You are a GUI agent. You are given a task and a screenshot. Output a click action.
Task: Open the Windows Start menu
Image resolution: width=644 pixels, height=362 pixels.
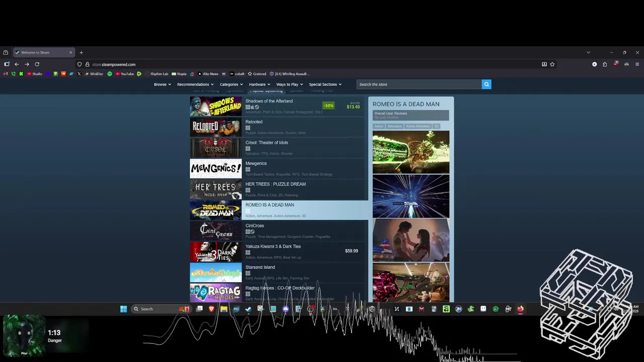(123, 309)
